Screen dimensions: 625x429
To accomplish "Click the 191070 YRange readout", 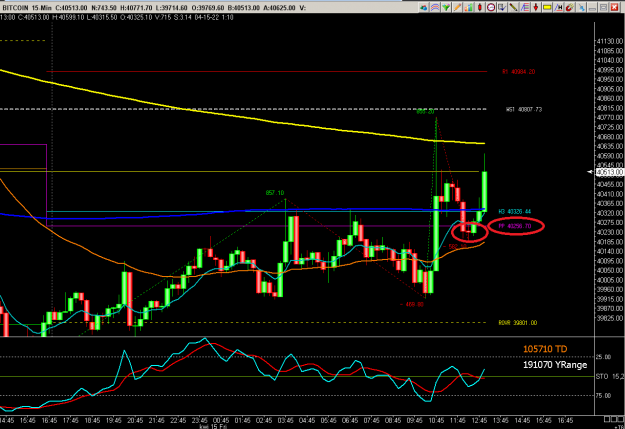I will tap(555, 365).
